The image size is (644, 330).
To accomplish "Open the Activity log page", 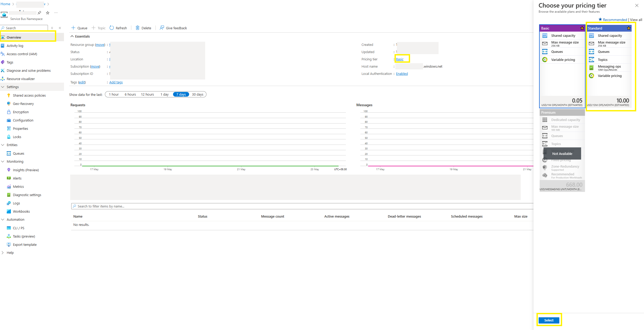I will click(x=15, y=46).
